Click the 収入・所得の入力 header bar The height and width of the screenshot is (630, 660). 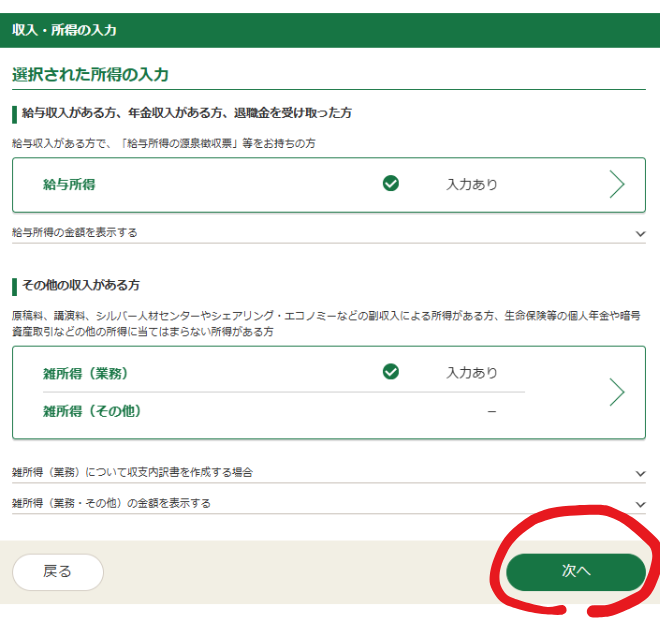(330, 30)
